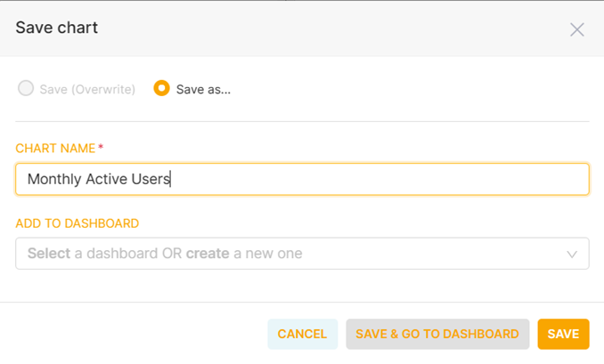Click the dialog header bar background
Viewport: 604px width, 364px height.
328,28
